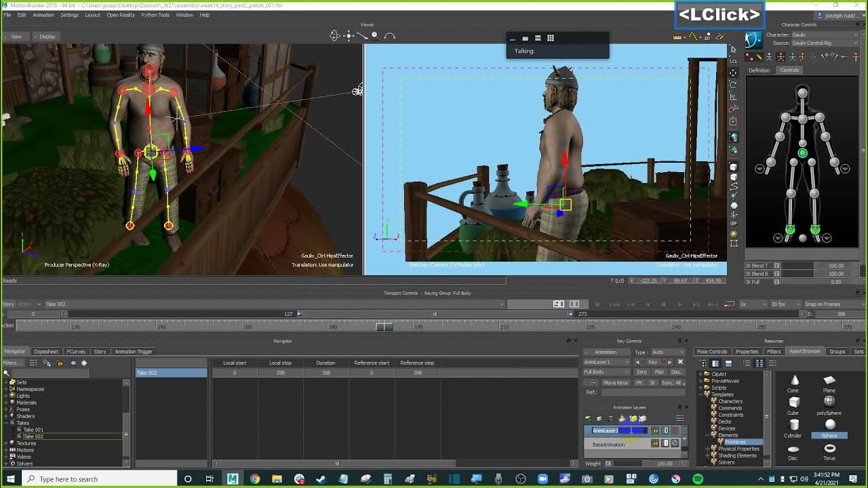Click the Navigator lock icon
868x488 pixels.
pos(59,363)
